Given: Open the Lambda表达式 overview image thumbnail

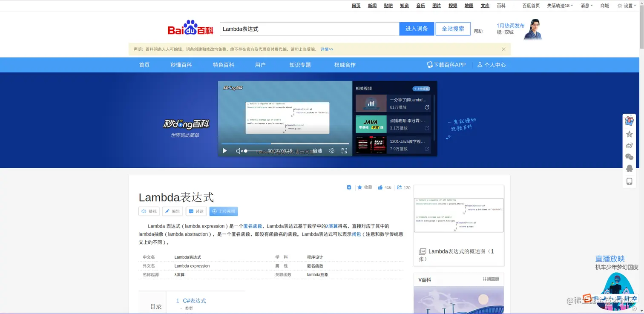Looking at the screenshot, I should [x=459, y=215].
